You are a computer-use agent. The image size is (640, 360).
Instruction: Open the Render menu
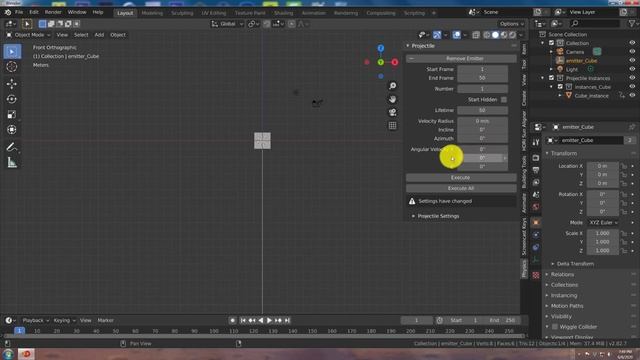53,12
